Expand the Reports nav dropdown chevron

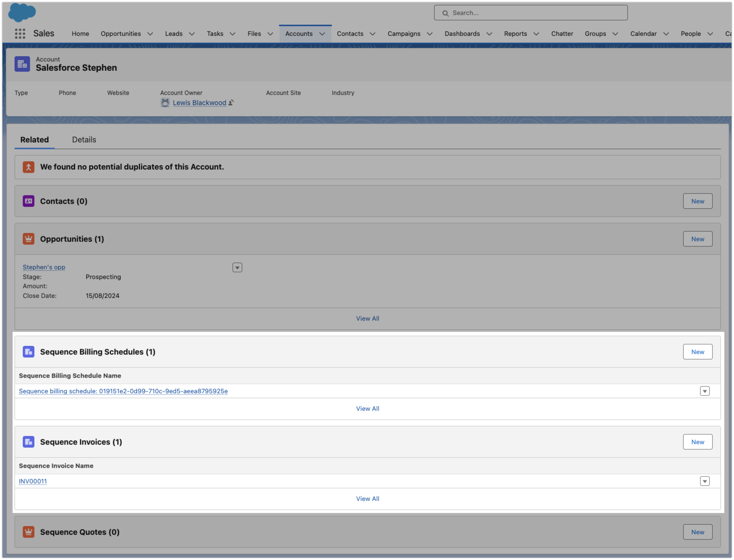(x=537, y=34)
